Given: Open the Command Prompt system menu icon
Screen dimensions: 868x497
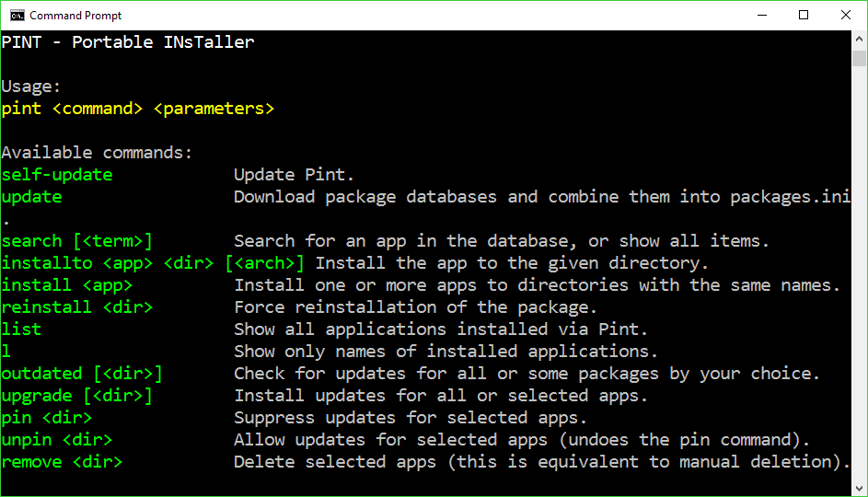Looking at the screenshot, I should coord(17,16).
